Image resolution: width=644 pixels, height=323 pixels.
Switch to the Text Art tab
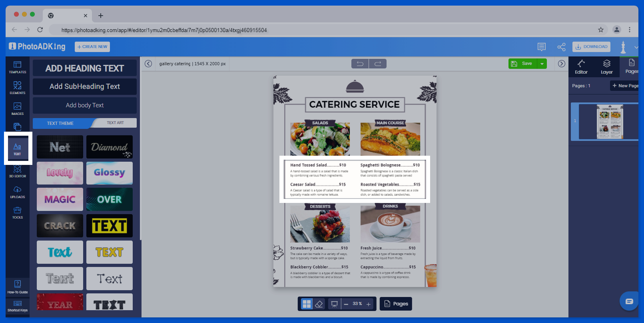[x=115, y=123]
